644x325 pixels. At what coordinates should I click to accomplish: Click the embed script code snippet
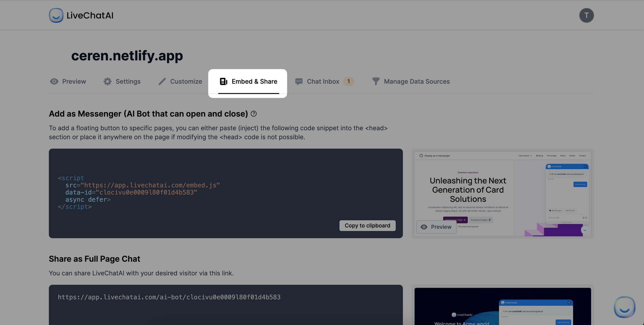[139, 192]
